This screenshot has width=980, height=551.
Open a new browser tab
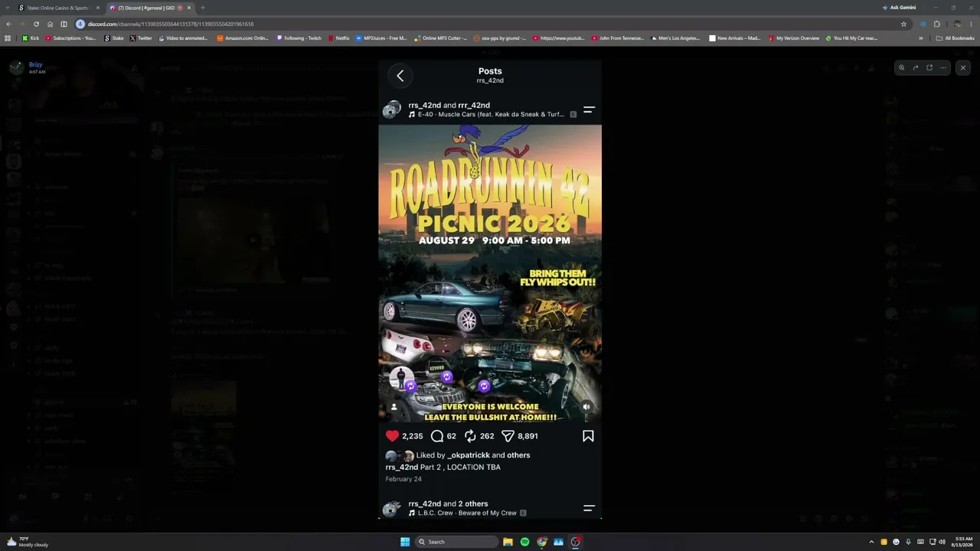[x=202, y=8]
